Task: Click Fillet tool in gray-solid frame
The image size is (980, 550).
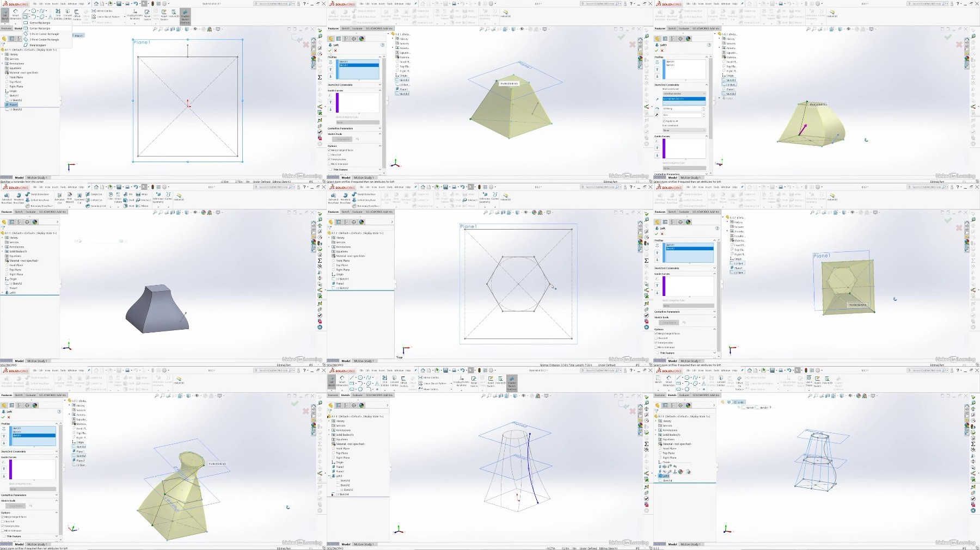Action: pos(111,197)
